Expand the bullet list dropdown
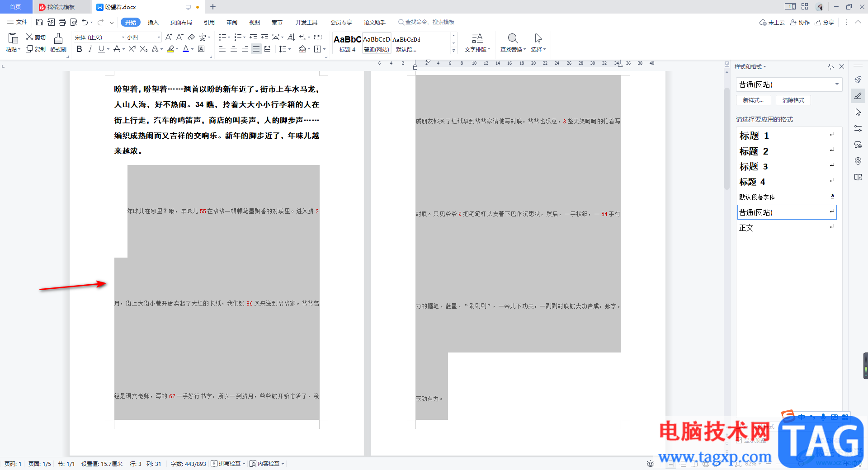This screenshot has width=868, height=470. [229, 38]
